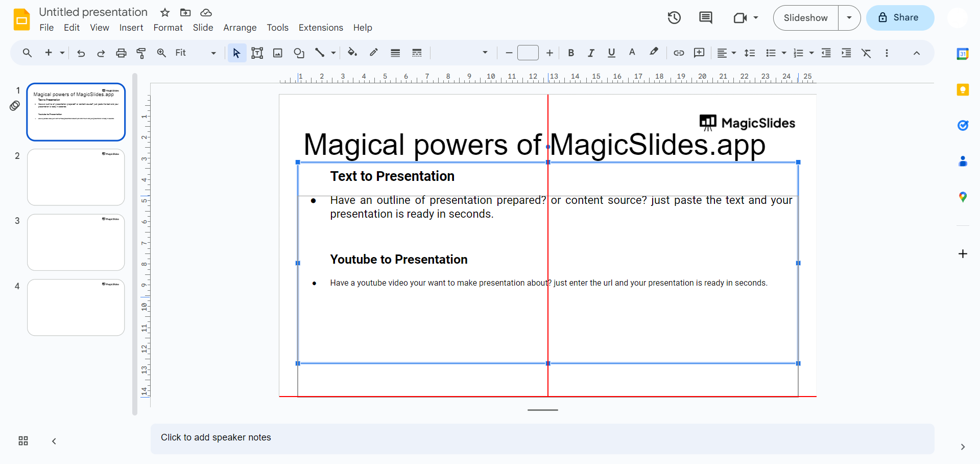Click the insert image icon

click(278, 53)
